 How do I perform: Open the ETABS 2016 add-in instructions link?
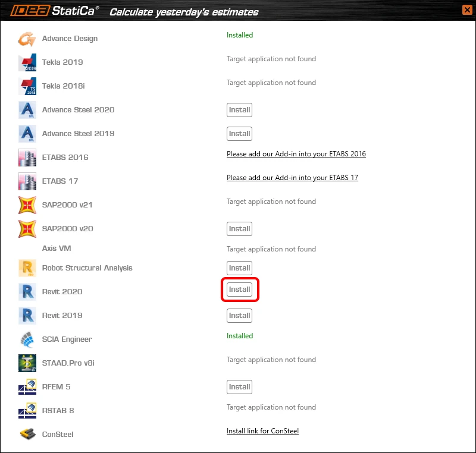296,154
